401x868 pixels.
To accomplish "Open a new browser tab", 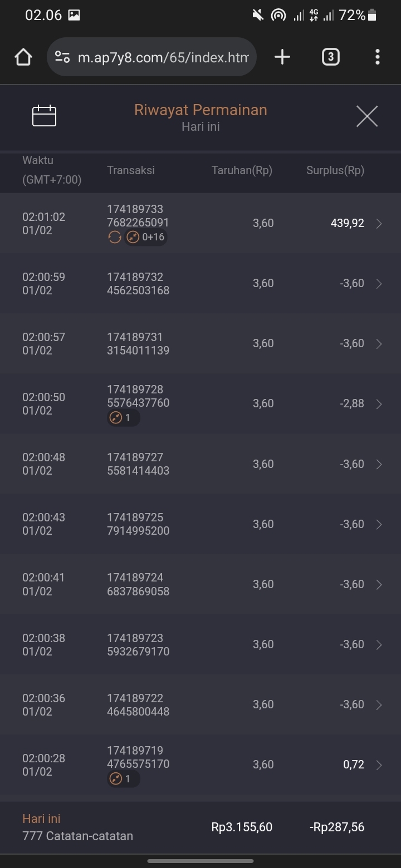I will pyautogui.click(x=282, y=57).
